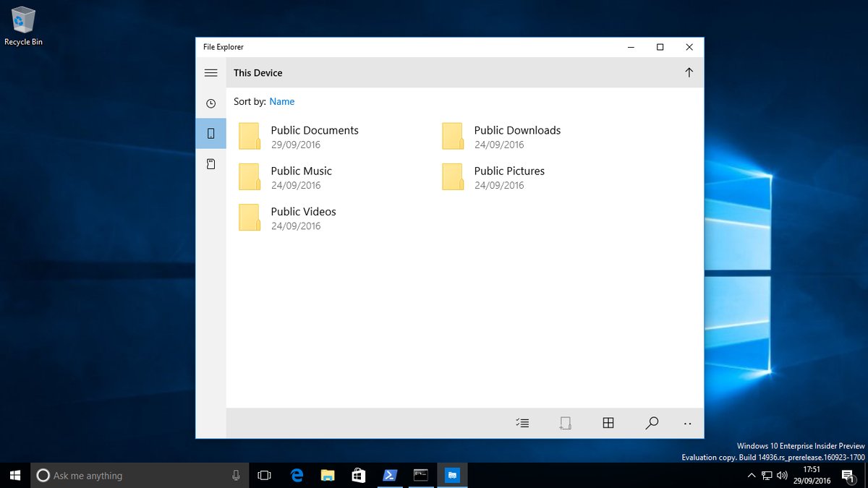Toggle multi-select checklist mode
868x488 pixels.
coord(522,423)
